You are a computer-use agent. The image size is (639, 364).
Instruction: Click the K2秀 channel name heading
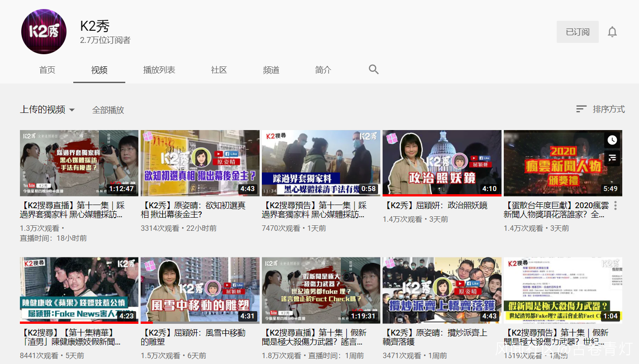pyautogui.click(x=95, y=26)
